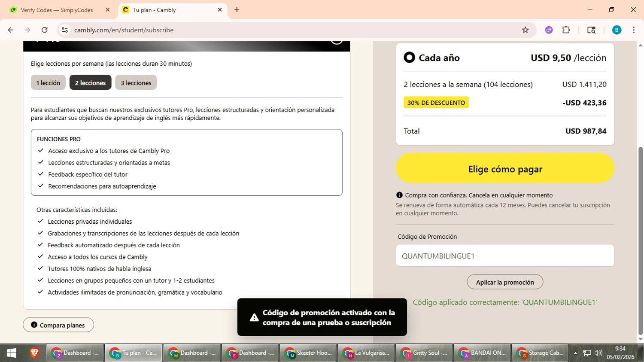Click the warning icon in the promo toast
Screen dimensions: 644x362
254,318
